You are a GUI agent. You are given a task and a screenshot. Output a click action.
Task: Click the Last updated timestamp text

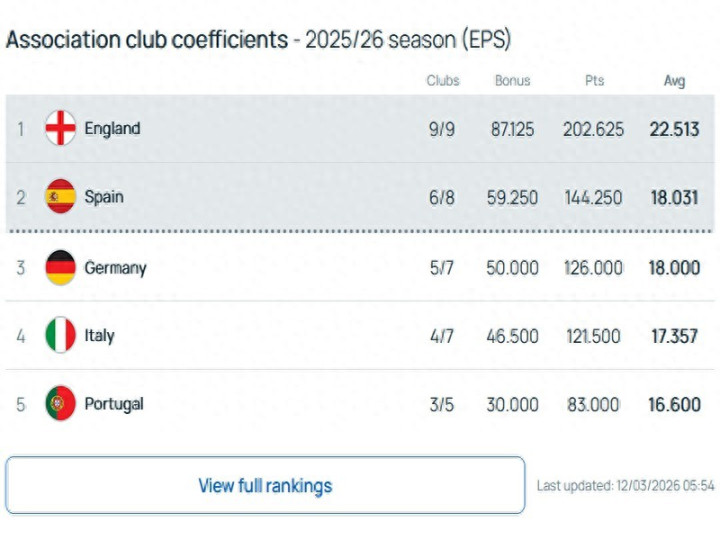pos(626,486)
